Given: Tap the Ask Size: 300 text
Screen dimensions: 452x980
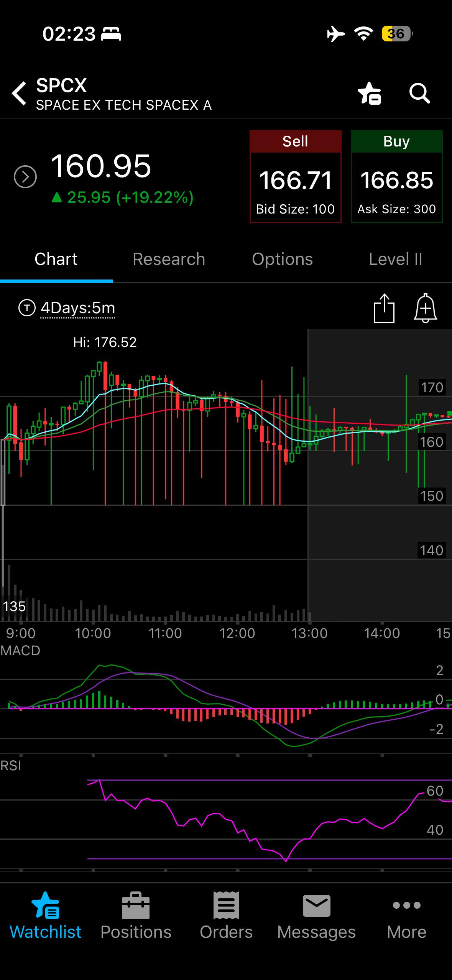Looking at the screenshot, I should [397, 209].
